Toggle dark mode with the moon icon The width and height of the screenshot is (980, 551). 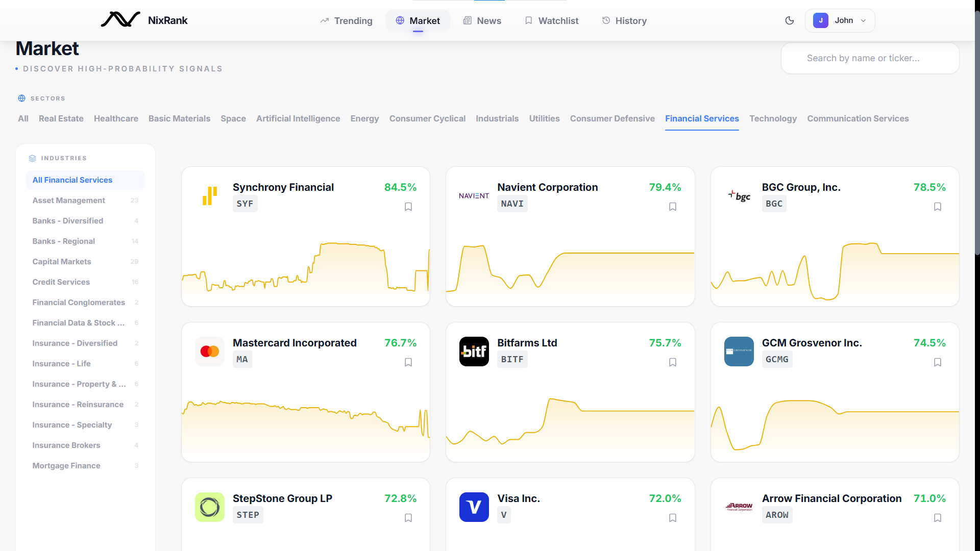pyautogui.click(x=790, y=20)
